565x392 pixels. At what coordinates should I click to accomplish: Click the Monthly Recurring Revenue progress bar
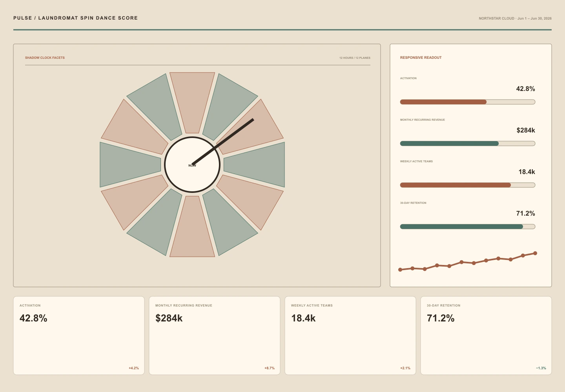(x=467, y=143)
